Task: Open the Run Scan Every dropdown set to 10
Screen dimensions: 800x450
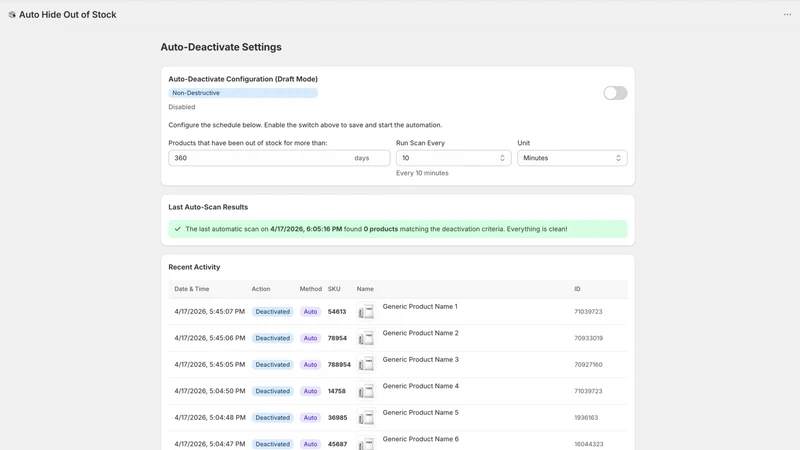Action: pos(454,158)
